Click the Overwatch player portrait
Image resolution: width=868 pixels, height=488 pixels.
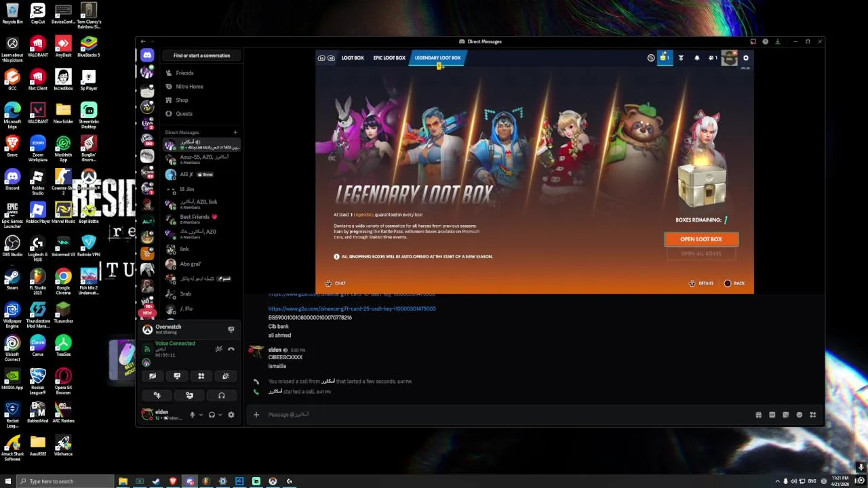(x=730, y=58)
